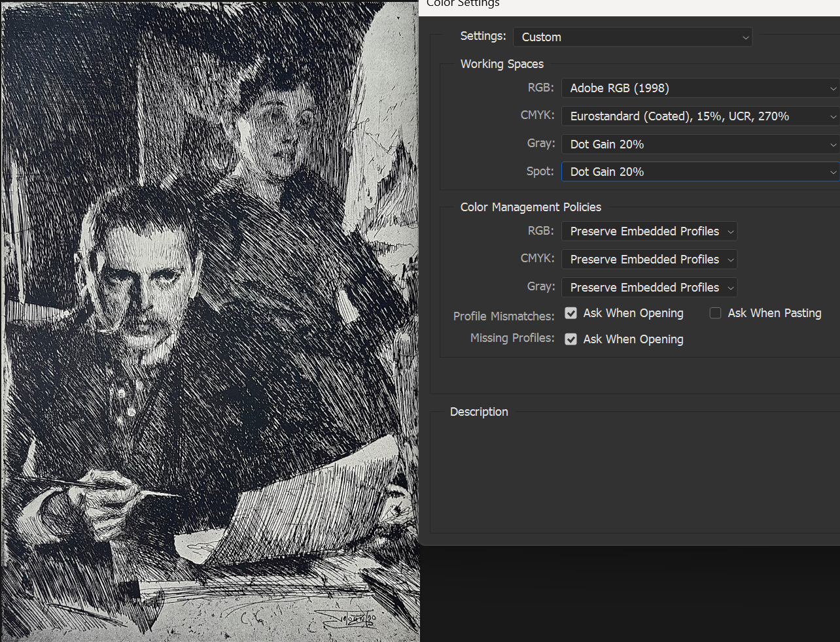Expand the Spot working space Dot Gain dropdown
Viewport: 840px width, 642px height.
pyautogui.click(x=701, y=172)
